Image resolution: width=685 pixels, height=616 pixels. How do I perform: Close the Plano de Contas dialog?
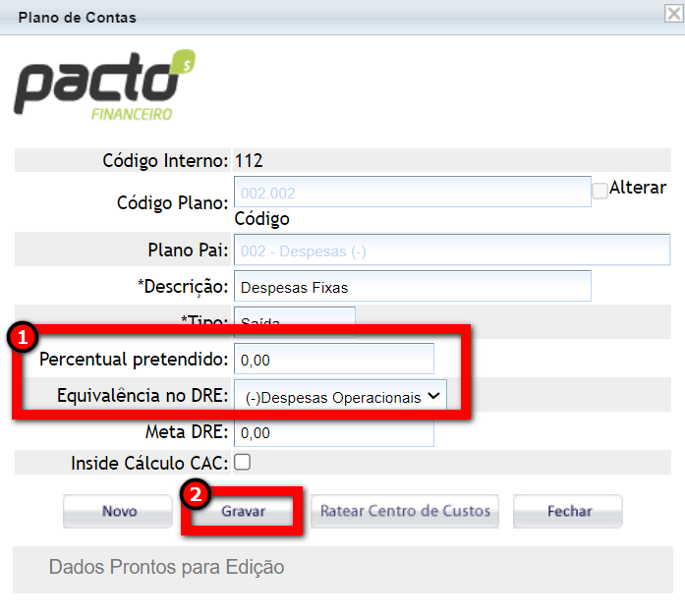point(674,16)
